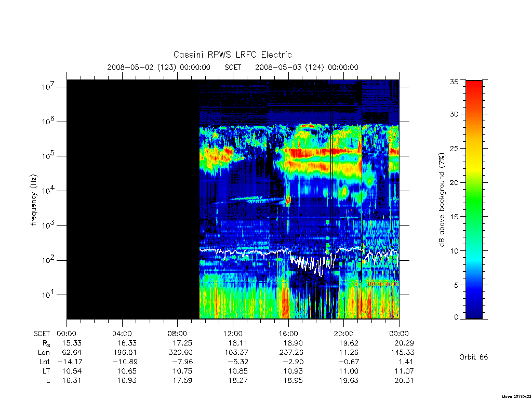Click the Lon value 196.01
Viewport: 532px width, 399px height.
[x=125, y=353]
